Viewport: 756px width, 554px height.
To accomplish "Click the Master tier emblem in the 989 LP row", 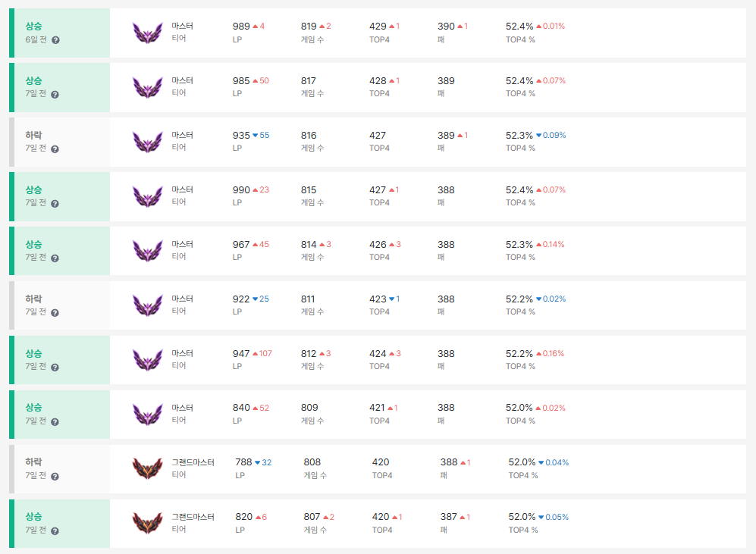I will point(147,33).
